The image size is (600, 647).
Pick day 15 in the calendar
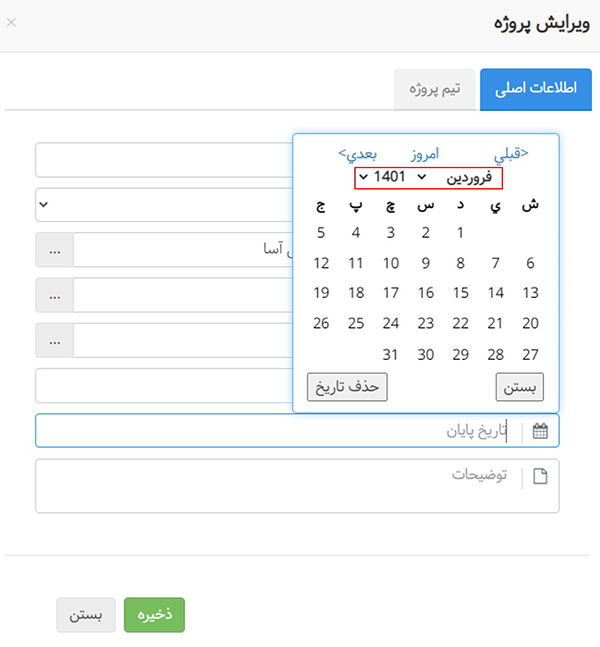click(460, 293)
